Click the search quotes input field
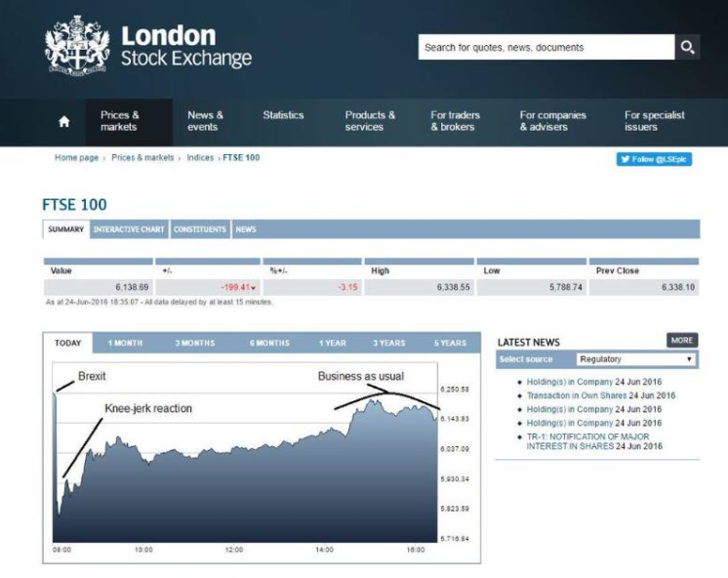This screenshot has width=728, height=578. click(x=546, y=47)
